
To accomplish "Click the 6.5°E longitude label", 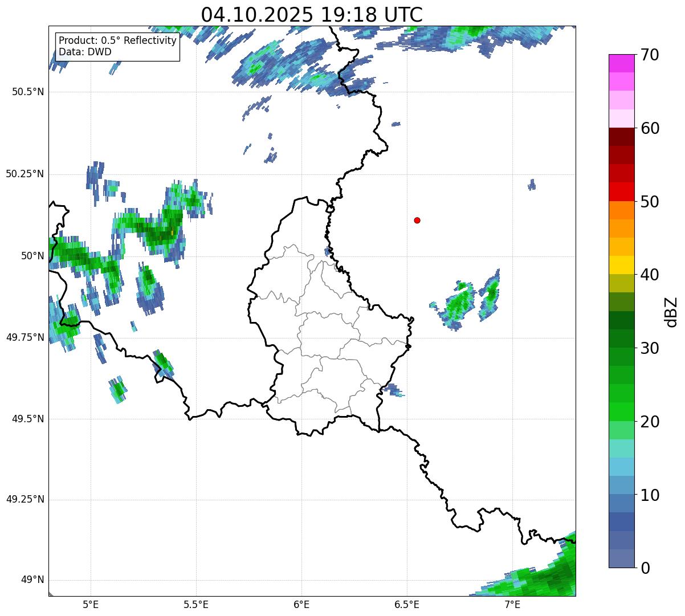I will (x=407, y=604).
